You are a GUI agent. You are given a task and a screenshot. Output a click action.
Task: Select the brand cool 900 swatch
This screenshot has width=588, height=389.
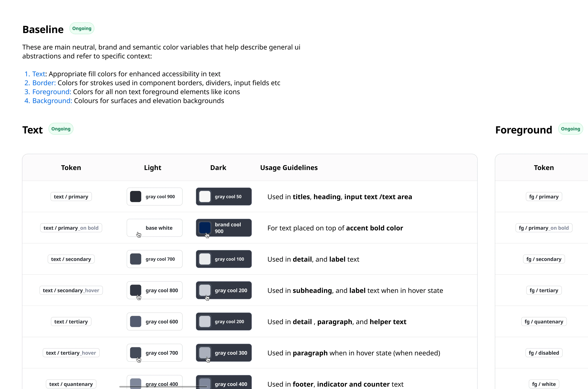205,228
